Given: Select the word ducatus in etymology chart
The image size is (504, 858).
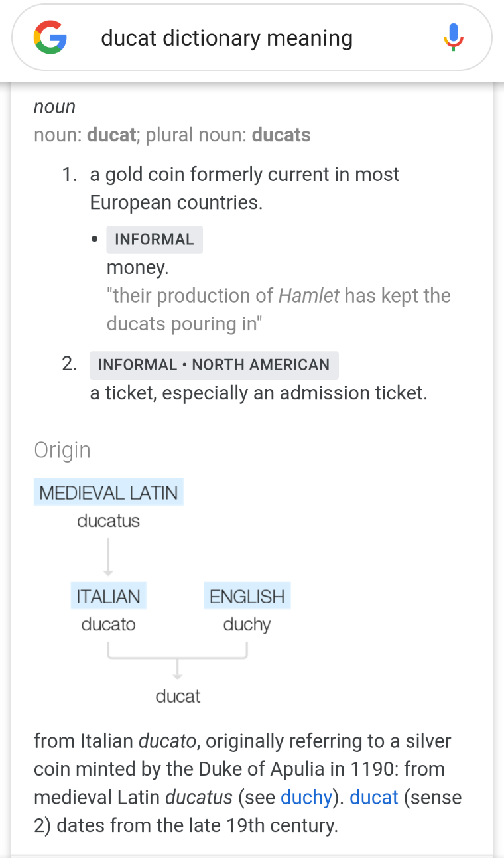Looking at the screenshot, I should pos(109,521).
